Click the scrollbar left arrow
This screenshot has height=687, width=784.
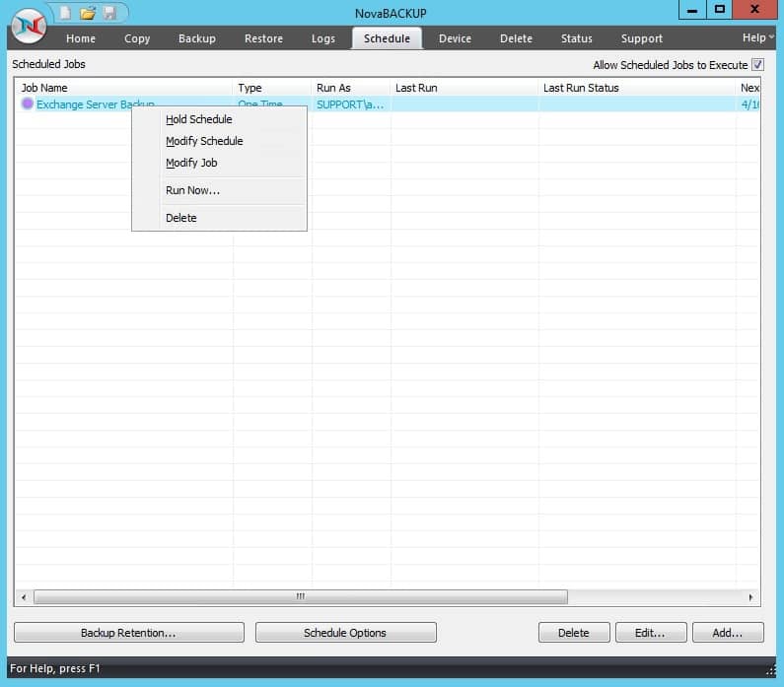[24, 597]
